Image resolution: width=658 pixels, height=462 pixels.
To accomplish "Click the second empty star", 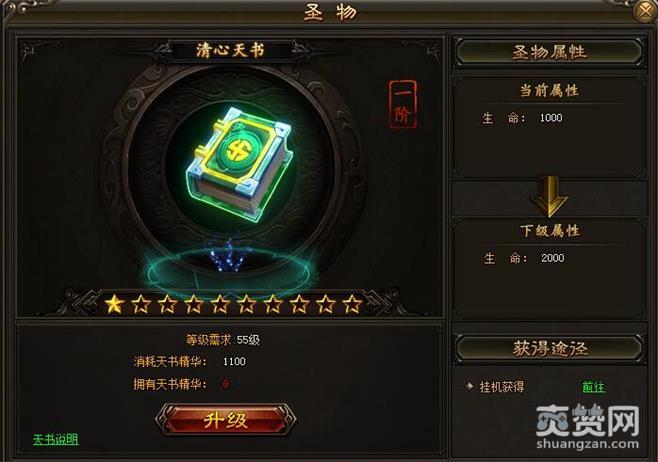I will [x=167, y=304].
